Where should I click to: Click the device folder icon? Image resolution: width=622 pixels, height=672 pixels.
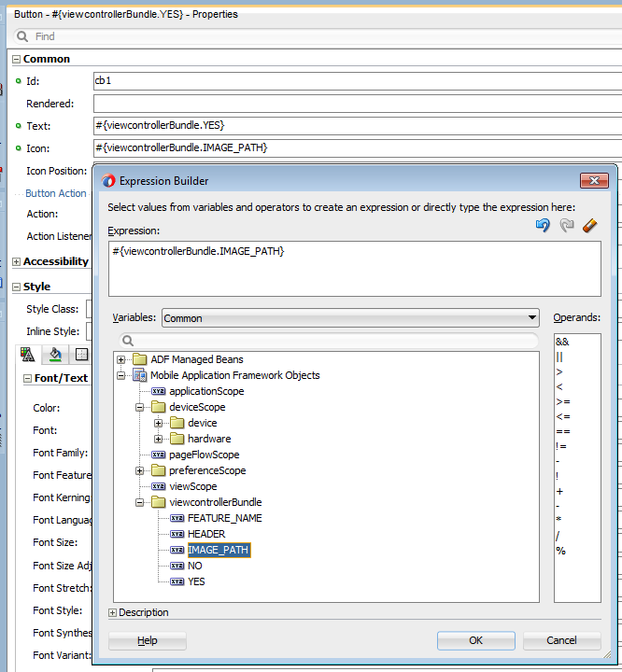pos(177,423)
